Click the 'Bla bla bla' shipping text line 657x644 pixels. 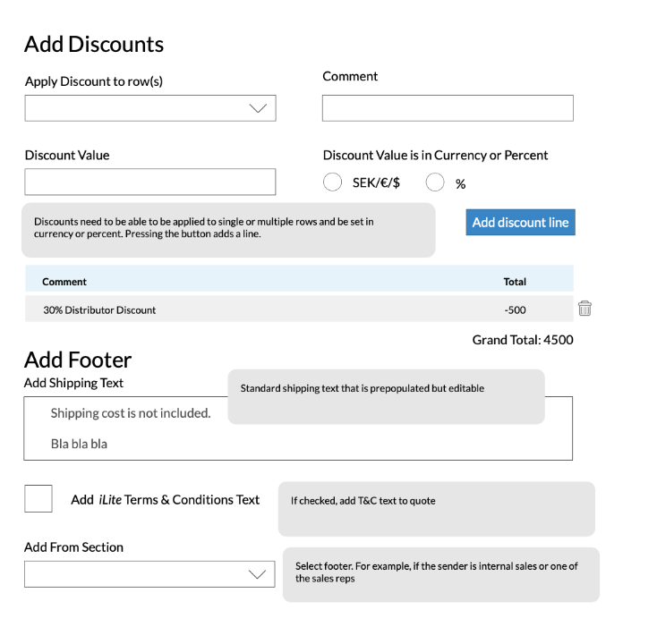pos(79,444)
